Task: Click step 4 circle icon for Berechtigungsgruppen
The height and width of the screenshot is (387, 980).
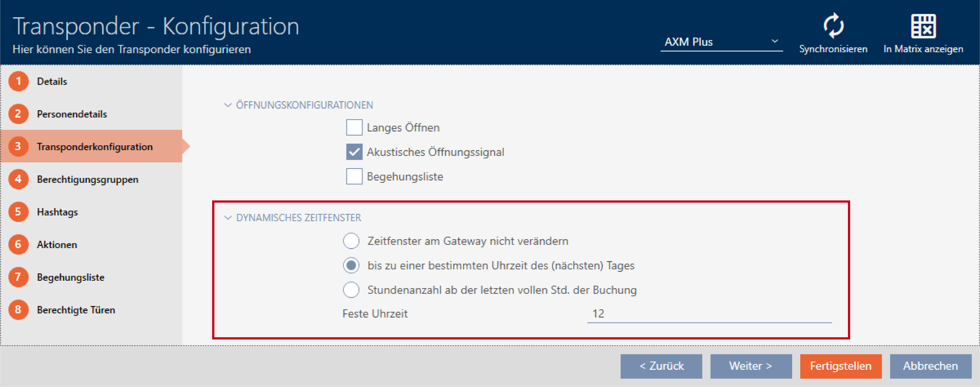Action: (18, 179)
